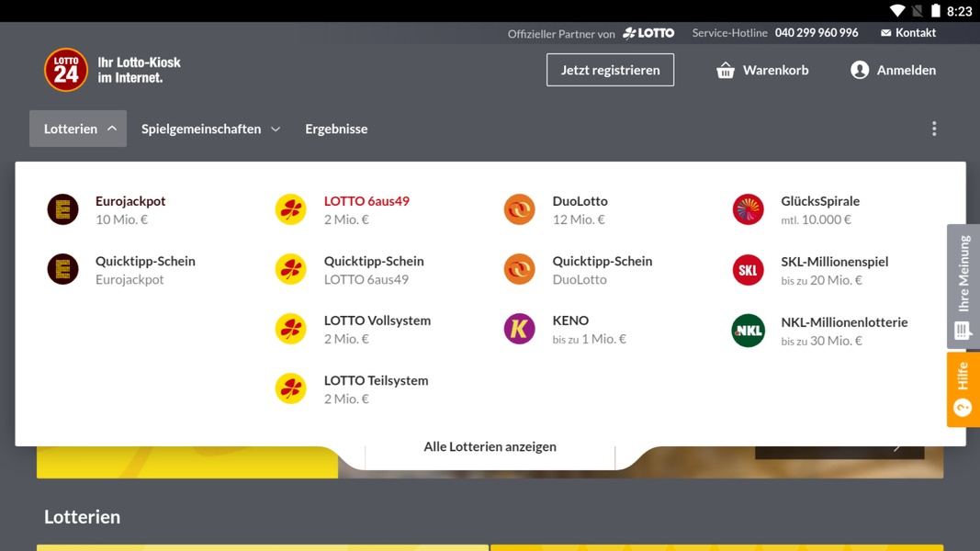Select DuoLotto menu entry
Screen dimensions: 980x551
(580, 210)
